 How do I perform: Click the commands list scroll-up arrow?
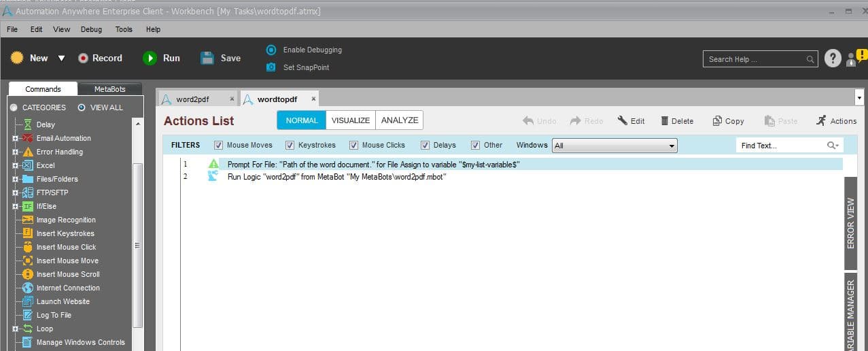(x=138, y=124)
